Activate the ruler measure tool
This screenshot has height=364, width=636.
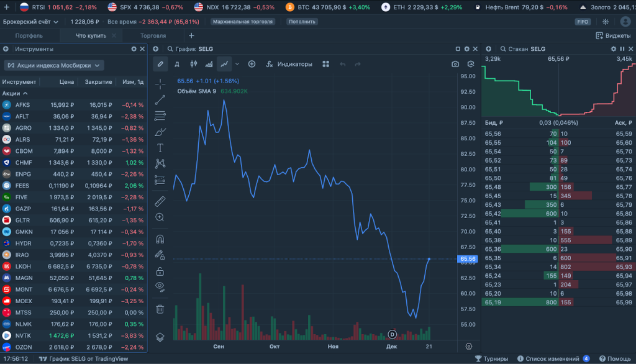(160, 201)
